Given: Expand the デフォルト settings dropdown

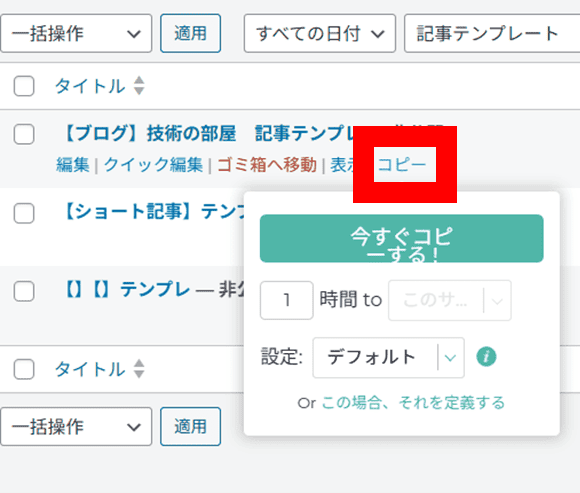Looking at the screenshot, I should click(x=388, y=358).
